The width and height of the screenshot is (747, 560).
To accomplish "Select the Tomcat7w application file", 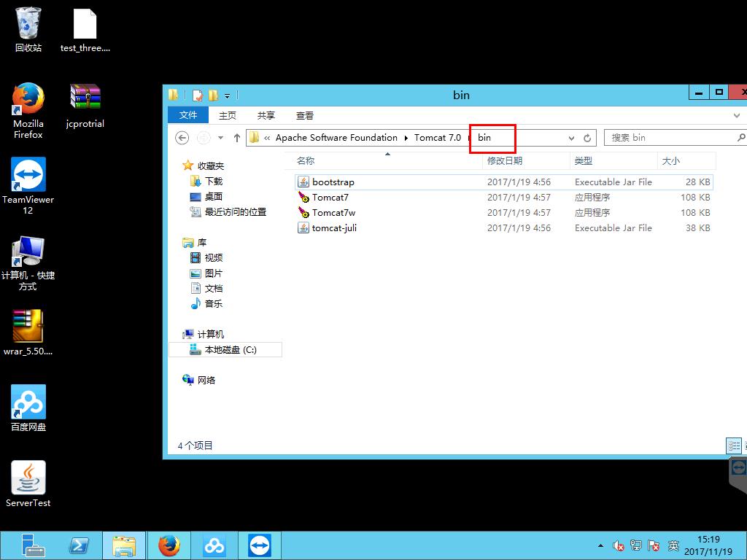I will point(503,212).
